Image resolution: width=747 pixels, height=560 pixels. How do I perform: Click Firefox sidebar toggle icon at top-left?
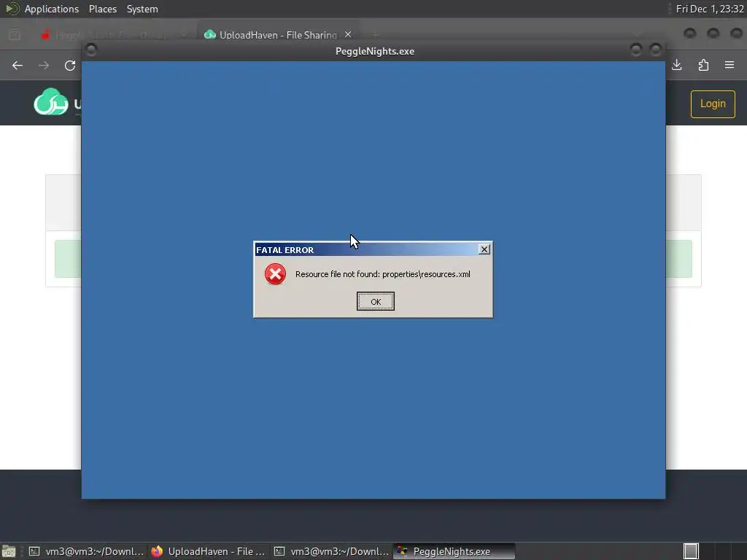(x=15, y=35)
